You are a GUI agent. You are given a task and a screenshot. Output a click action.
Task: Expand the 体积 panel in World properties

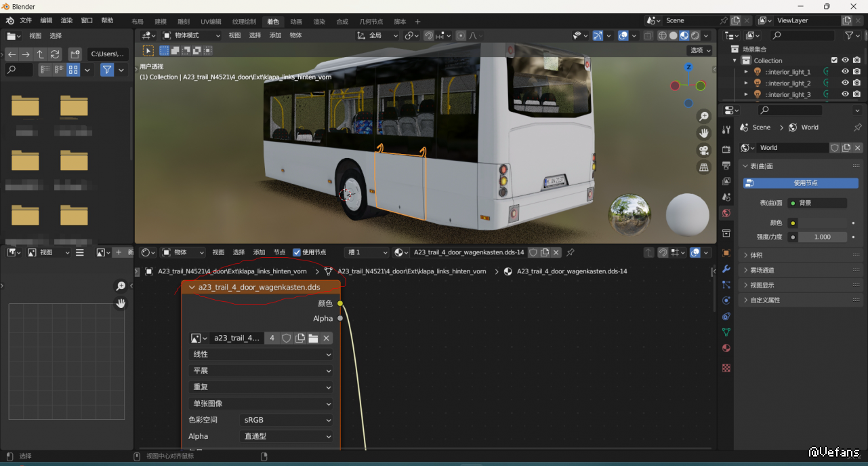pyautogui.click(x=756, y=255)
